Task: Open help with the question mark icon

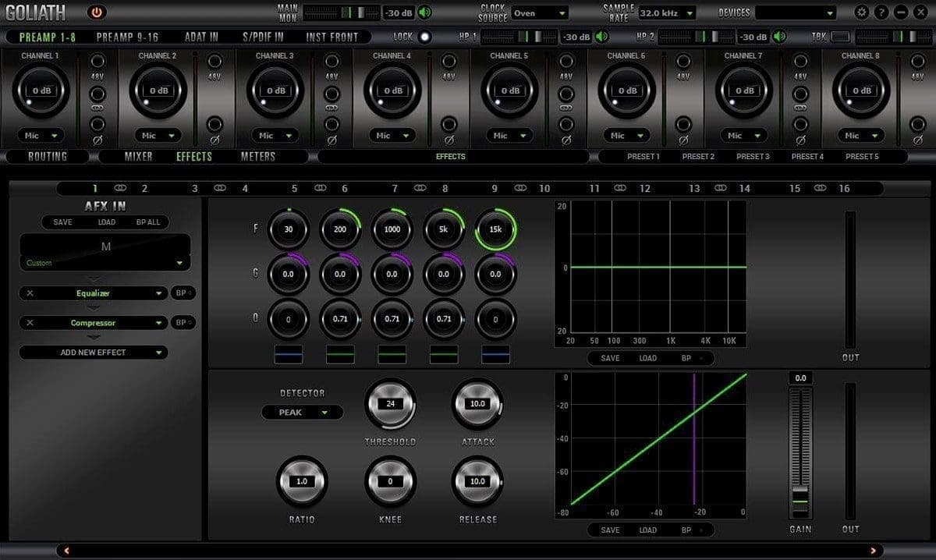Action: [881, 12]
